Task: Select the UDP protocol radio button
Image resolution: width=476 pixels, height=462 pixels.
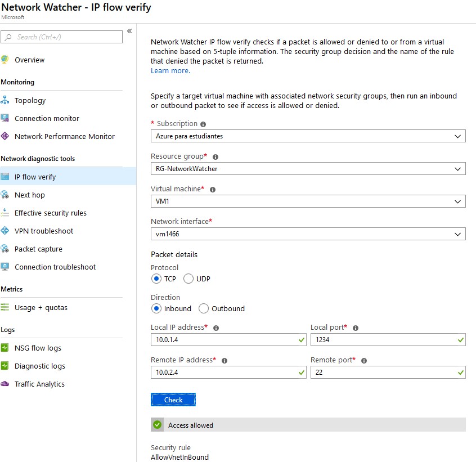Action: [188, 279]
